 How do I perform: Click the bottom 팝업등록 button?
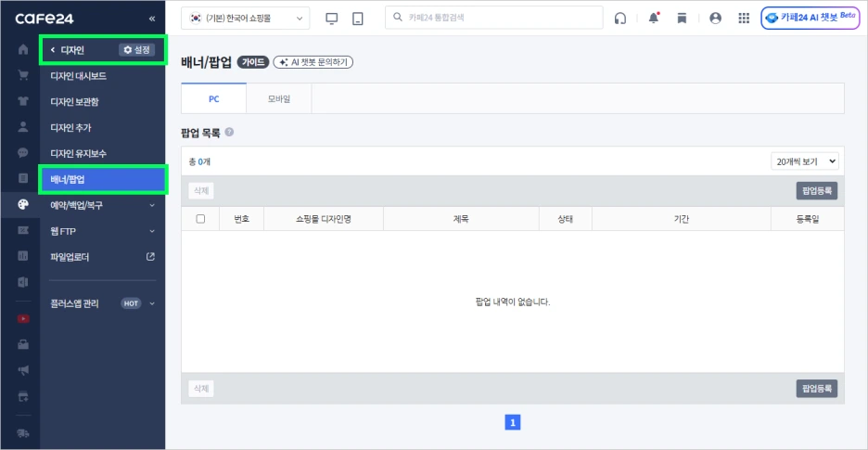[816, 389]
